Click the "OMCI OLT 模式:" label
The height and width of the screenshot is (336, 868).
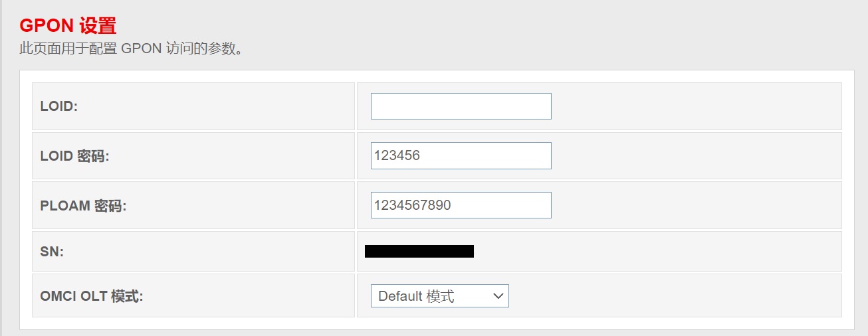pyautogui.click(x=92, y=296)
